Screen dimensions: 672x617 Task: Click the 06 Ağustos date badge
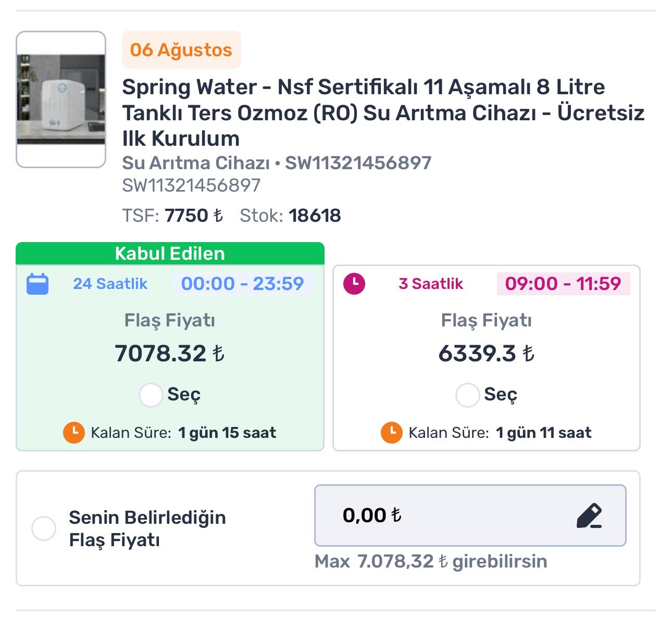pos(181,50)
